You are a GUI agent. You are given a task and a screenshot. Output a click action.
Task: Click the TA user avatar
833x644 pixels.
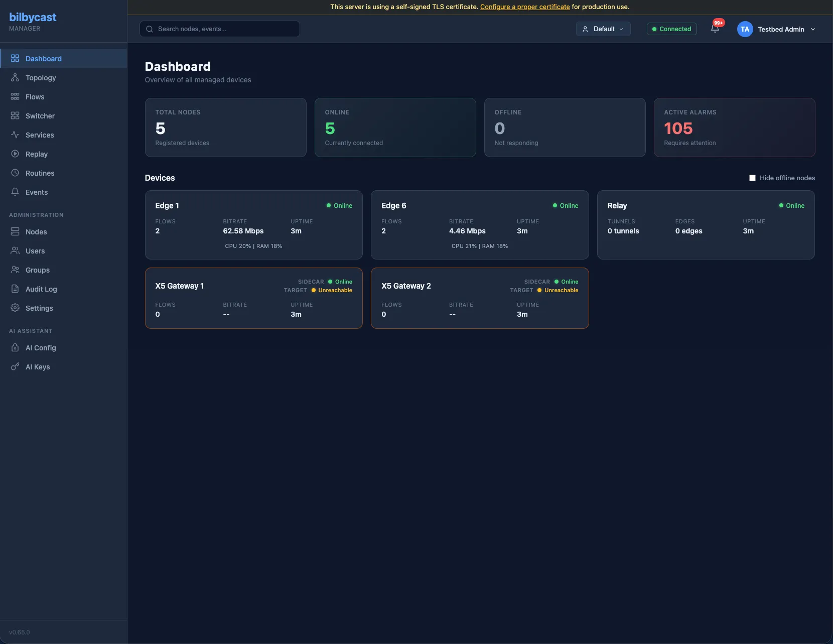tap(745, 29)
